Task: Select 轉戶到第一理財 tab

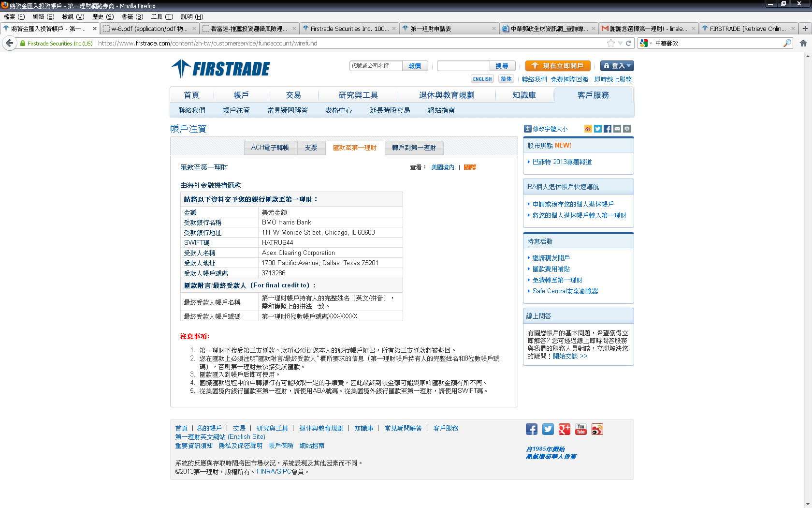Action: point(414,148)
